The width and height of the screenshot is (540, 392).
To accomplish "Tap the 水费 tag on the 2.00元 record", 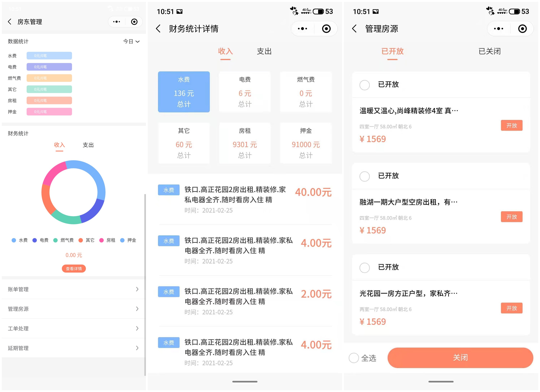I will [169, 292].
